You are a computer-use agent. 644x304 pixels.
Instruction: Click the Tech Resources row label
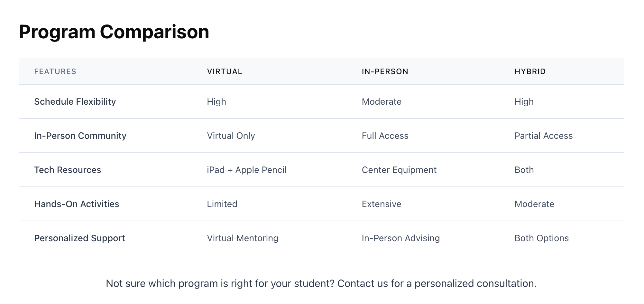[x=68, y=170]
